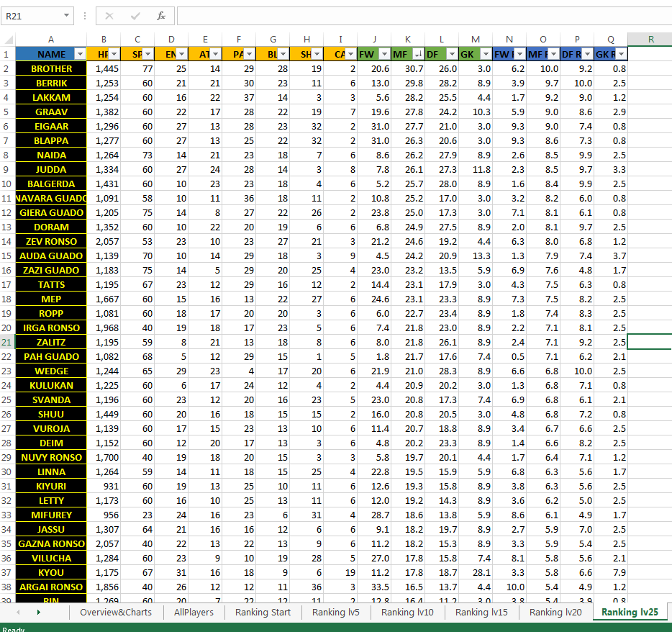
Task: Click inside the formula bar input
Action: point(424,17)
